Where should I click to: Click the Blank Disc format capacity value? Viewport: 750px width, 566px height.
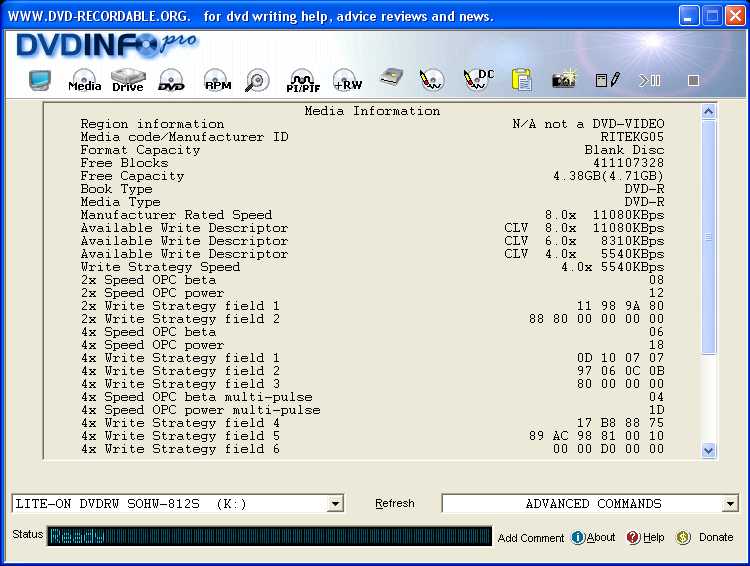click(x=624, y=150)
